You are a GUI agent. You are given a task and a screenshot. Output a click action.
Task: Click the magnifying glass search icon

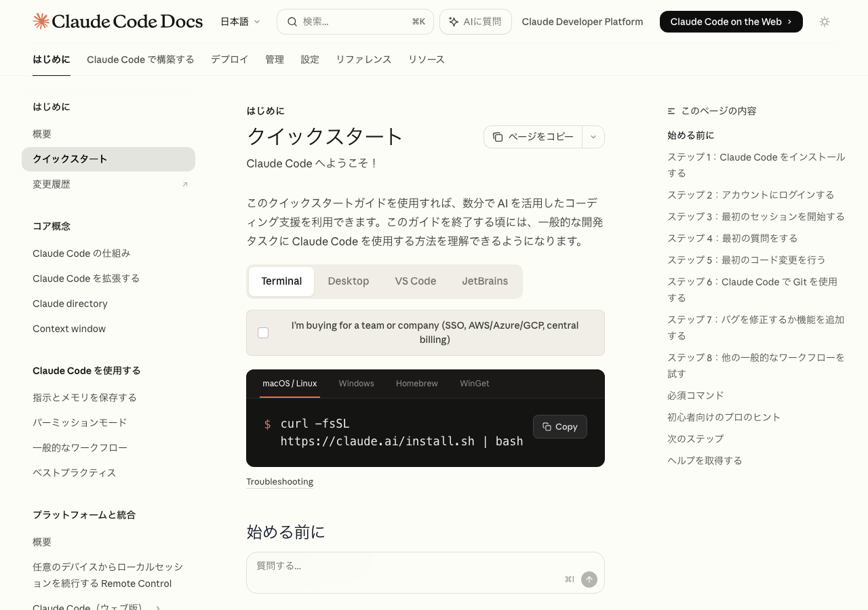click(x=292, y=22)
